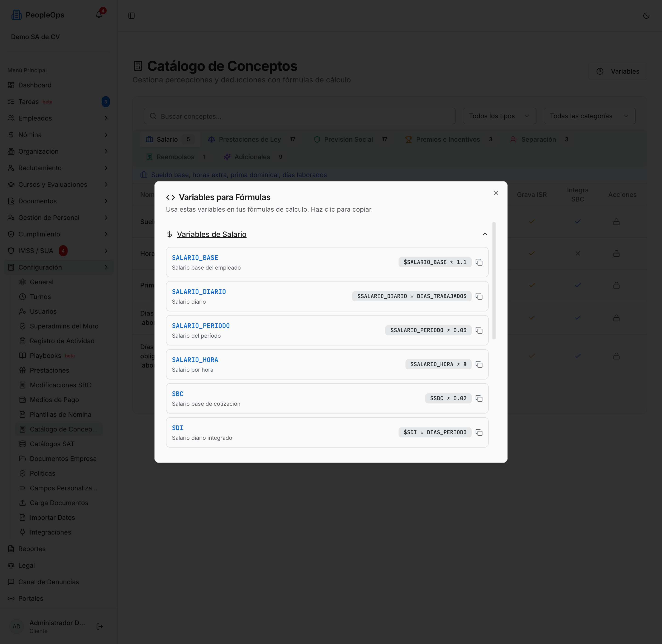This screenshot has width=662, height=644.
Task: Copy the SALARIO_HORA formula example
Action: (x=479, y=364)
